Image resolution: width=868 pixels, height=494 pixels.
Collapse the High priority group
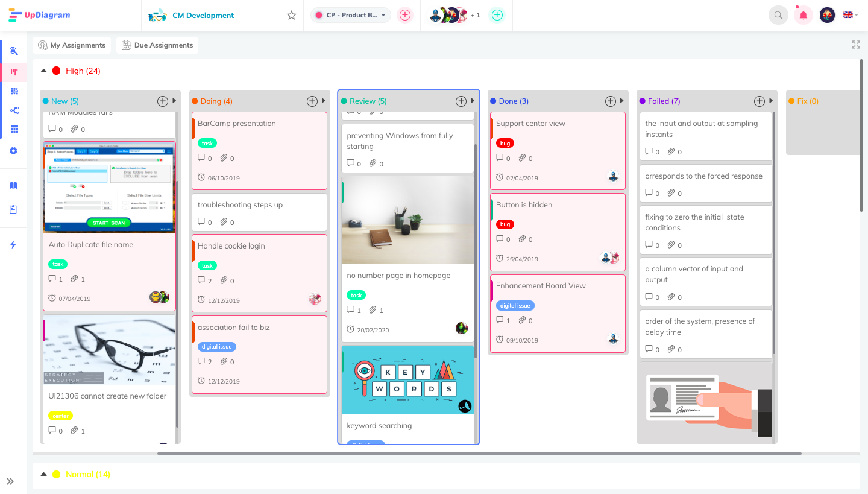pyautogui.click(x=43, y=71)
